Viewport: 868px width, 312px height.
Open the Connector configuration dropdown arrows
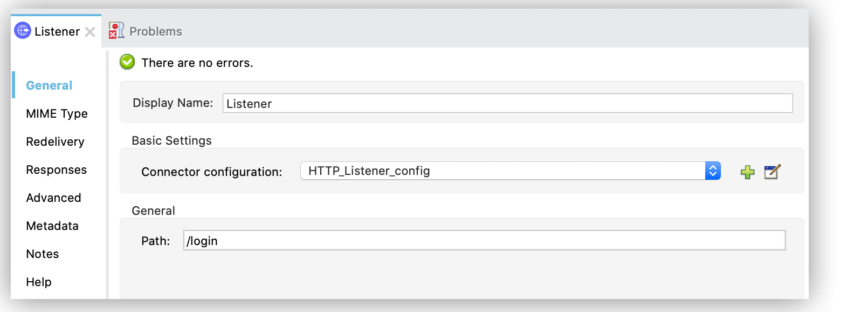713,171
